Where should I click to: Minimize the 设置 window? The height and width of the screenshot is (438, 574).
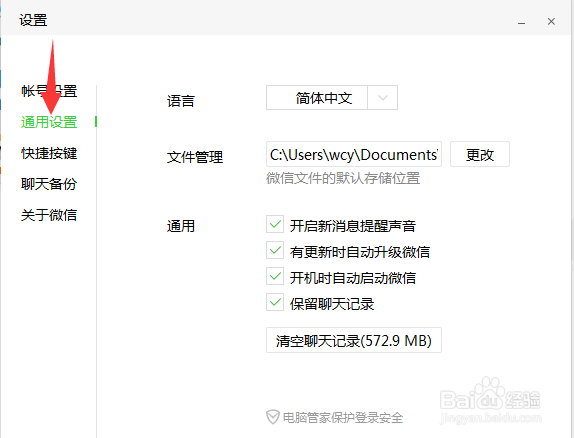point(522,22)
